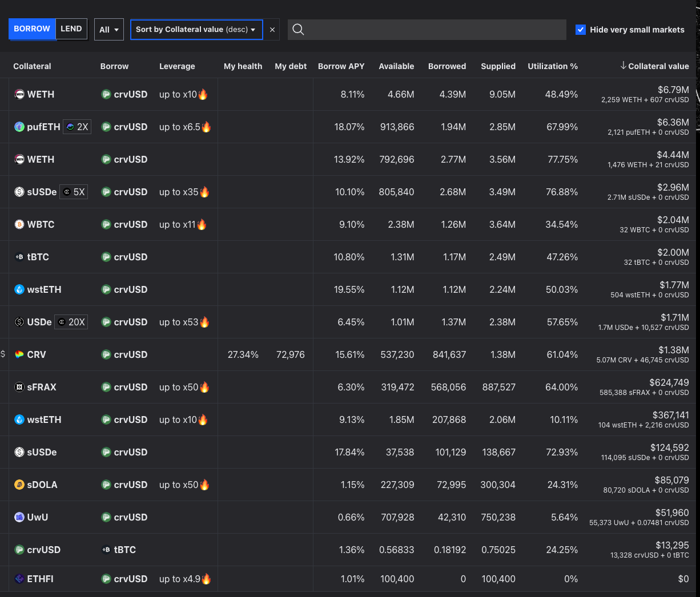Click fire icon next to up to x6.5
700x597 pixels.
pos(206,127)
